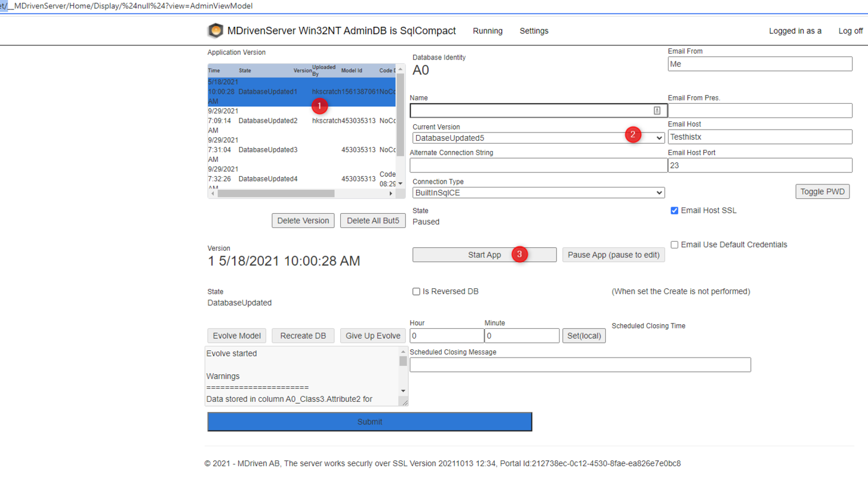The width and height of the screenshot is (868, 477).
Task: Select the DatabaseUpdated2 version row
Action: pyautogui.click(x=301, y=121)
